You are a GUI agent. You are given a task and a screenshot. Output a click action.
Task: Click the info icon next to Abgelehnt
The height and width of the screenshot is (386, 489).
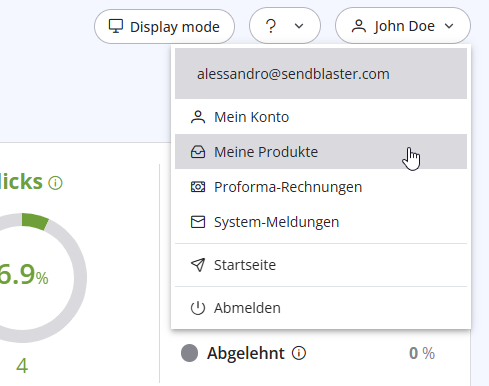299,353
